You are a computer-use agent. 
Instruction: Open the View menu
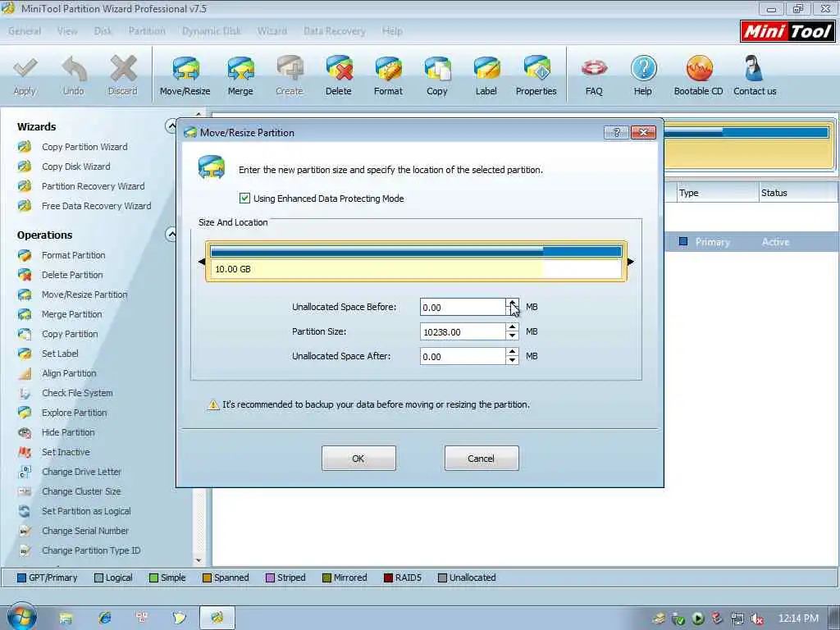(67, 31)
